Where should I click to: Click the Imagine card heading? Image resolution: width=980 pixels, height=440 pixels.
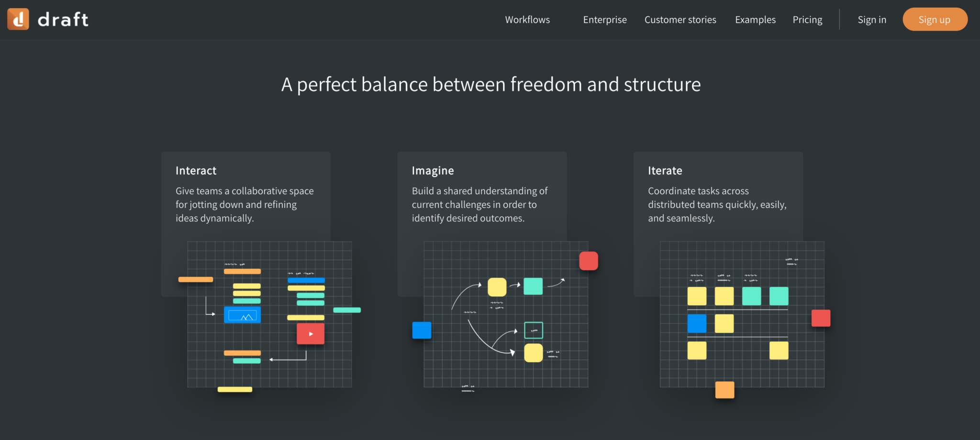tap(433, 170)
